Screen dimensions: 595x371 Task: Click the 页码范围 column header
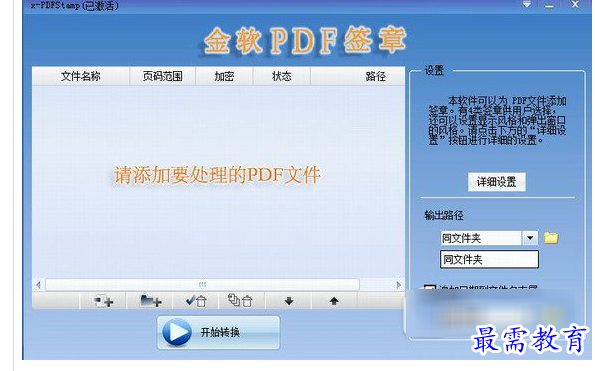point(162,76)
